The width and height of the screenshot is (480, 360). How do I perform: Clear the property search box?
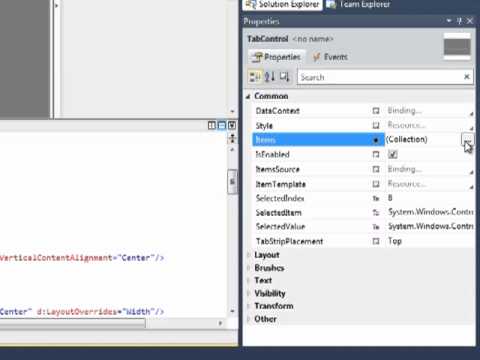[467, 77]
